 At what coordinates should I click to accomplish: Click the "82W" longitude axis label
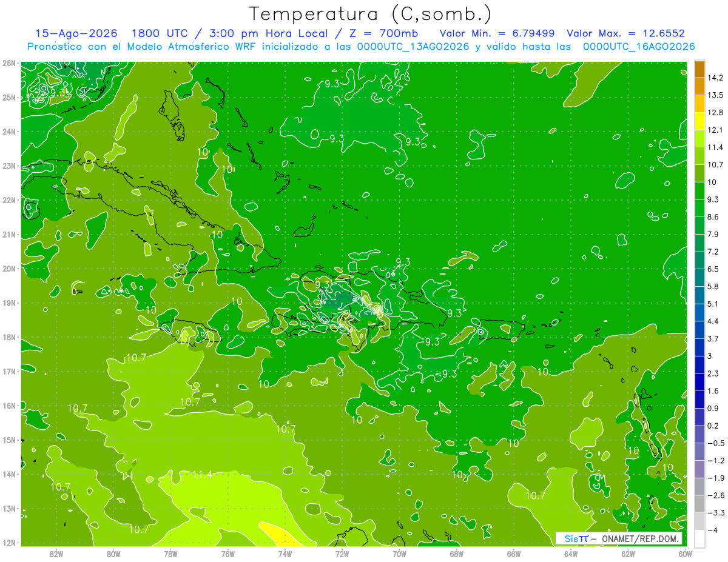pyautogui.click(x=56, y=554)
